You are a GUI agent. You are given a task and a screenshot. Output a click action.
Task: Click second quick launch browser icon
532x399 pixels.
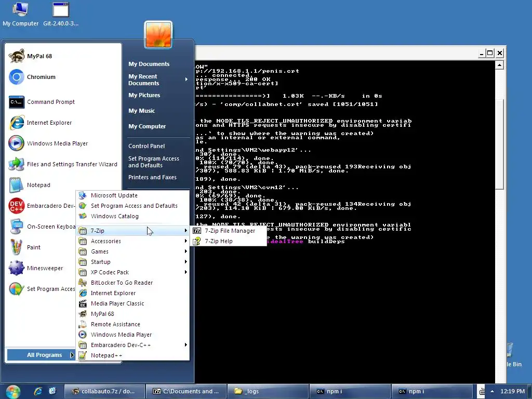52,391
